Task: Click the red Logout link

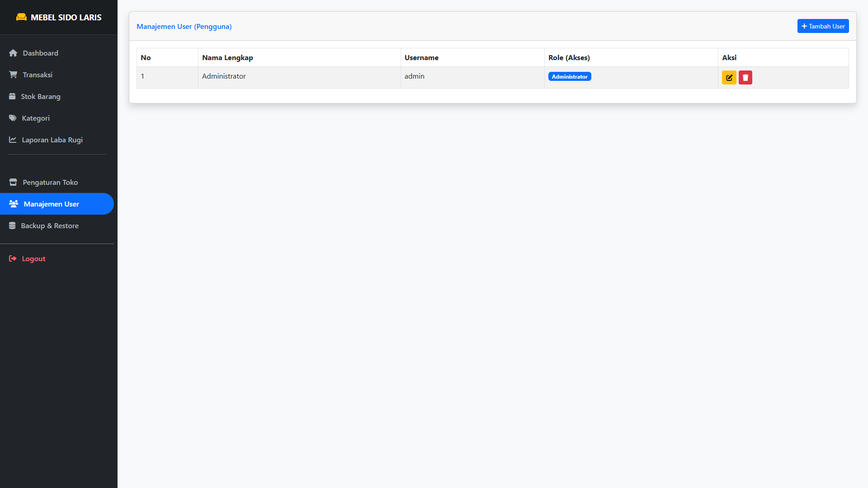Action: [33, 259]
